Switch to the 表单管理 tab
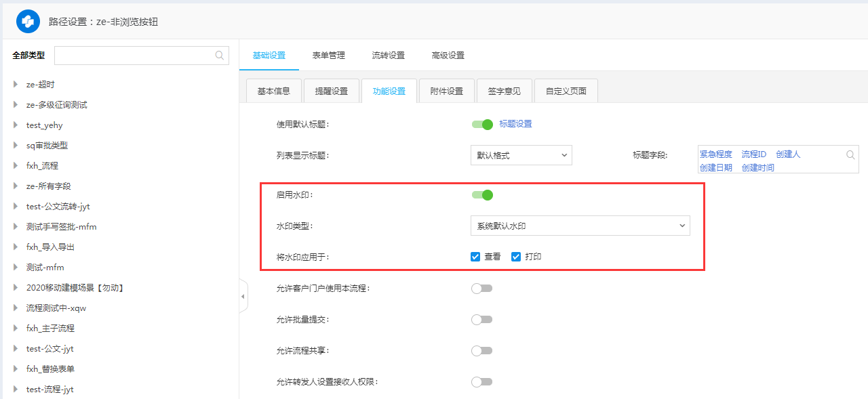The width and height of the screenshot is (868, 399). pos(328,56)
